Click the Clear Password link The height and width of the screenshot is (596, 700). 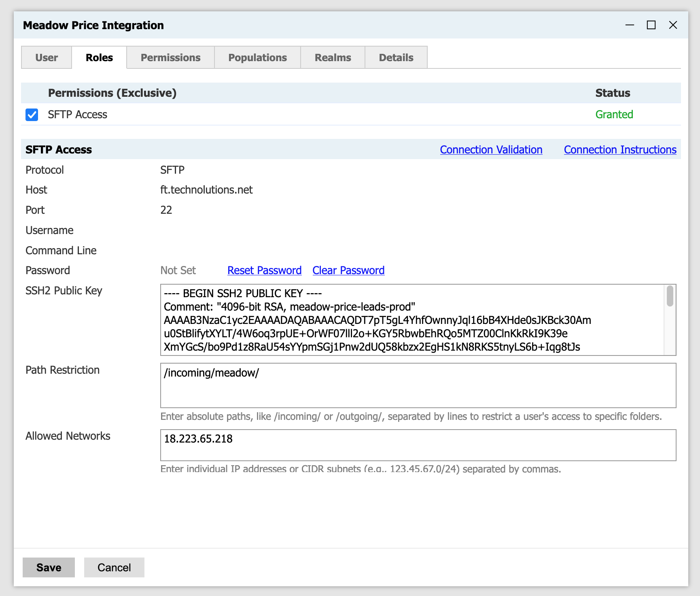point(348,270)
